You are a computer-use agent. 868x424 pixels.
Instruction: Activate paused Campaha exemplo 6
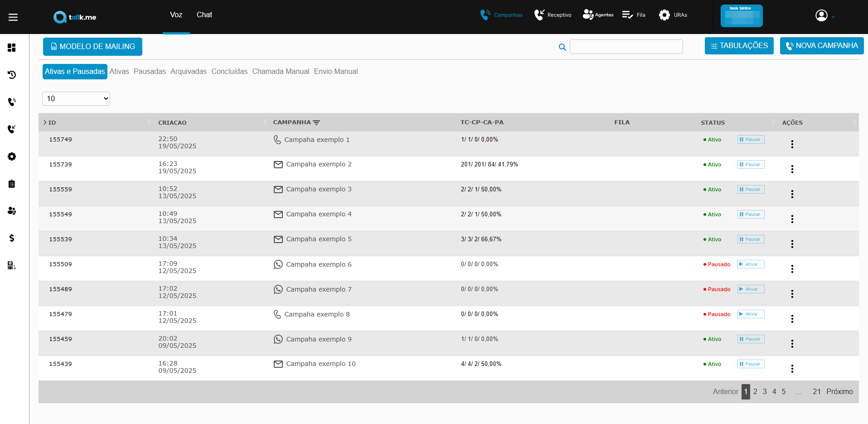tap(751, 264)
